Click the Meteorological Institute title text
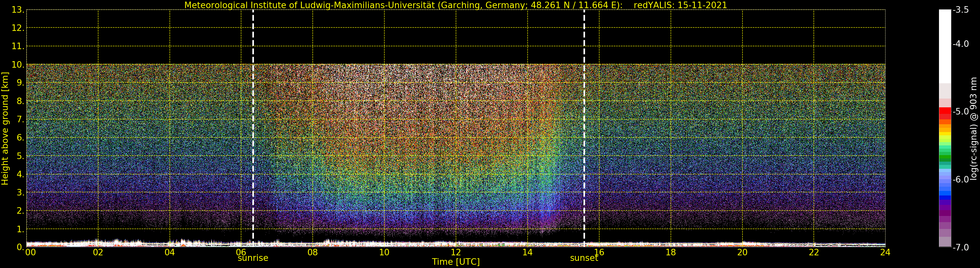980x268 pixels. tap(403, 5)
